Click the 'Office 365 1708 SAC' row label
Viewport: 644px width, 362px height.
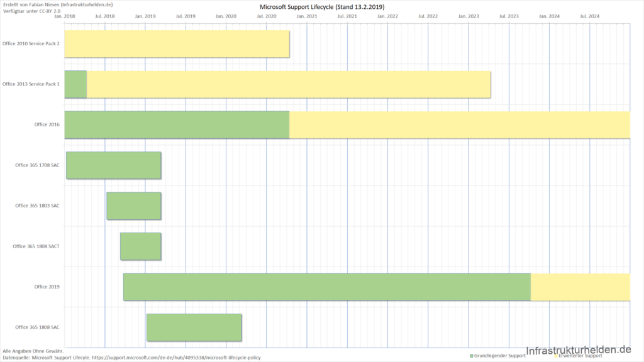point(37,165)
